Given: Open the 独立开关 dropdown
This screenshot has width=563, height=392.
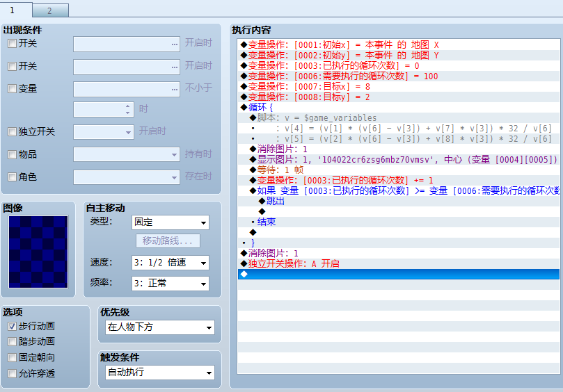Looking at the screenshot, I should coord(104,132).
